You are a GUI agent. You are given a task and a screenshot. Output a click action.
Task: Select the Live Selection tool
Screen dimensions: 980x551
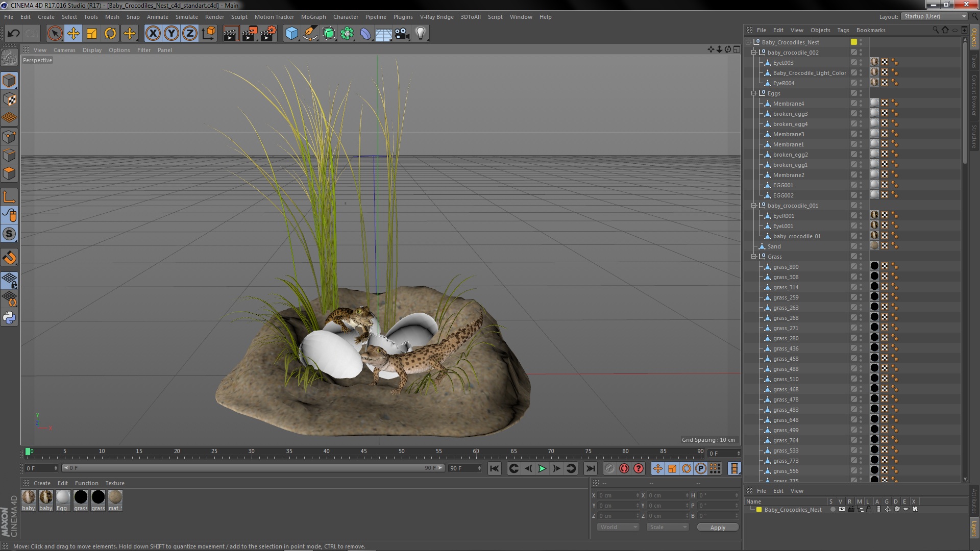[x=55, y=34]
